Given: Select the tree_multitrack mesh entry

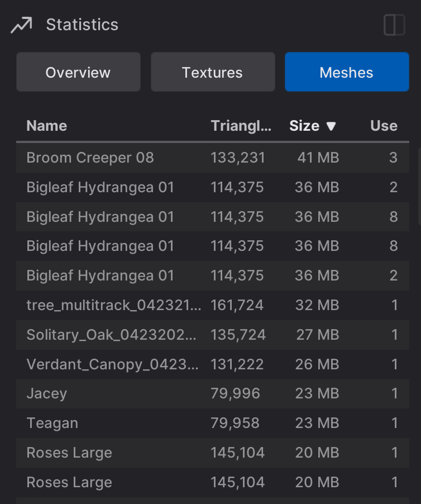Looking at the screenshot, I should click(x=111, y=305).
